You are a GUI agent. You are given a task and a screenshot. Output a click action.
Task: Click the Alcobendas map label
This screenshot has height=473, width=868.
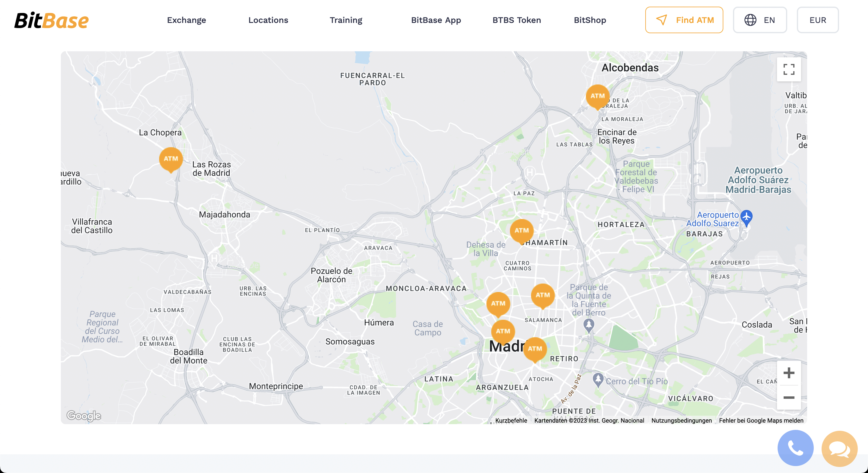click(x=630, y=68)
